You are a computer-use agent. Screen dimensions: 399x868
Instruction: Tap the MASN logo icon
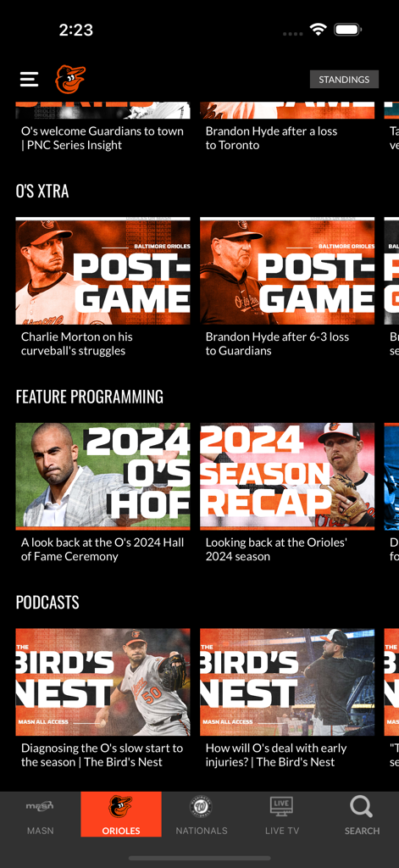point(40,806)
